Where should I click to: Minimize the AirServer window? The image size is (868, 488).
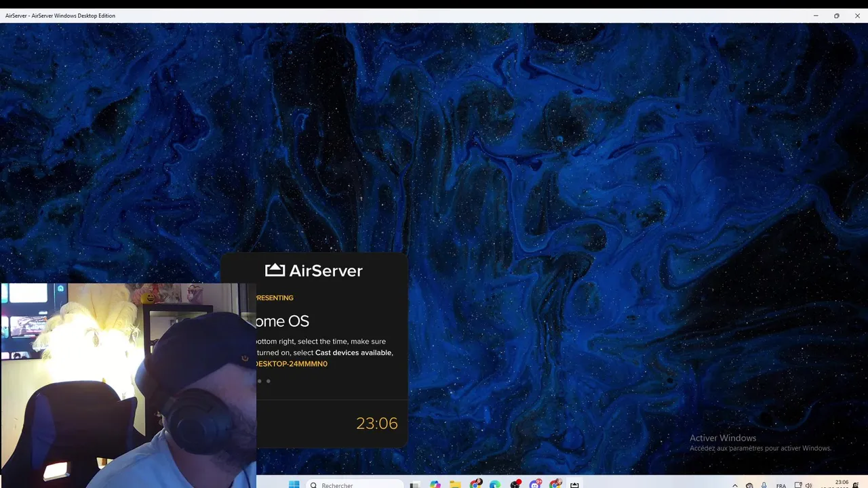(816, 16)
